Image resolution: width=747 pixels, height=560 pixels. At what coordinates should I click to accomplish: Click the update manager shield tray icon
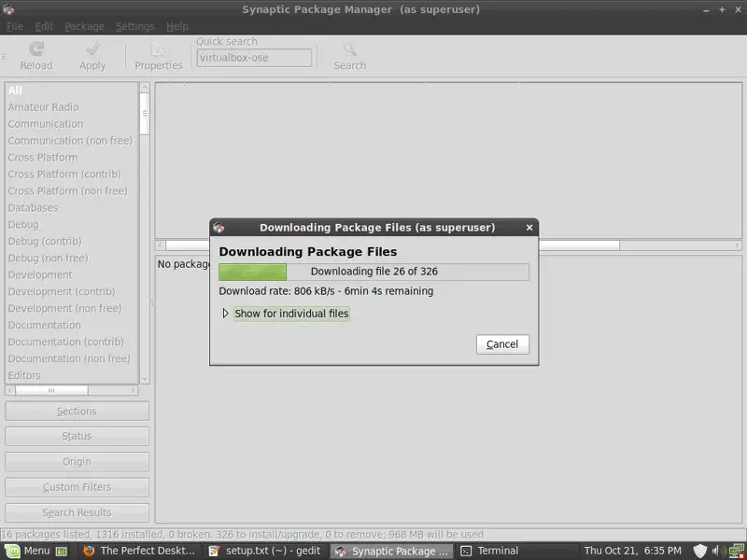coord(699,551)
